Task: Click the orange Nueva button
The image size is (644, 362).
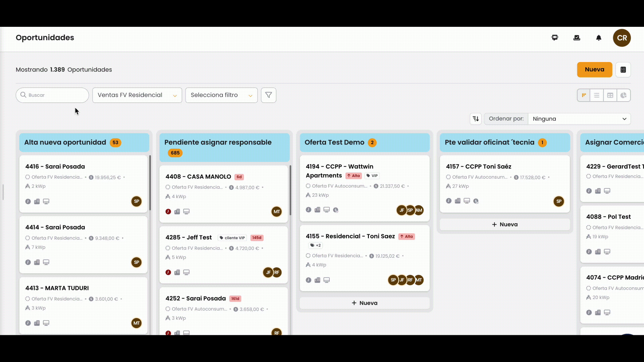Action: 595,70
